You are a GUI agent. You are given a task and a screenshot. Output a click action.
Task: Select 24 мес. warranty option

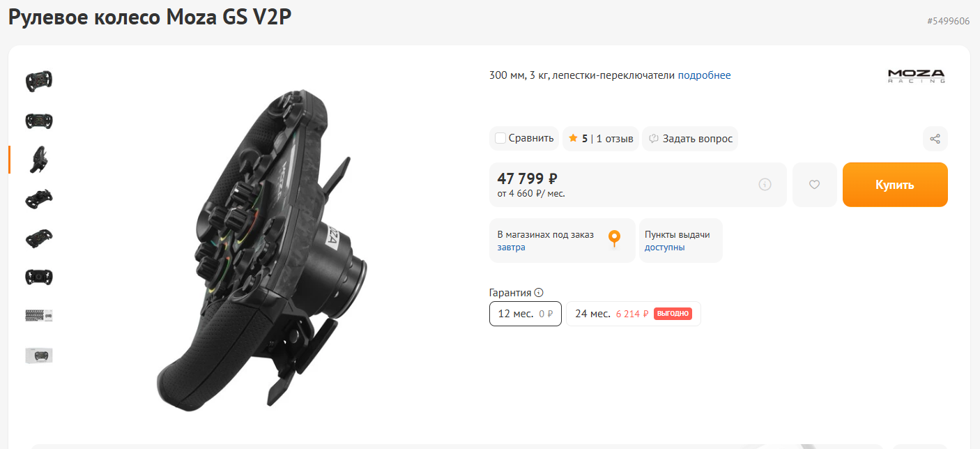pos(634,314)
